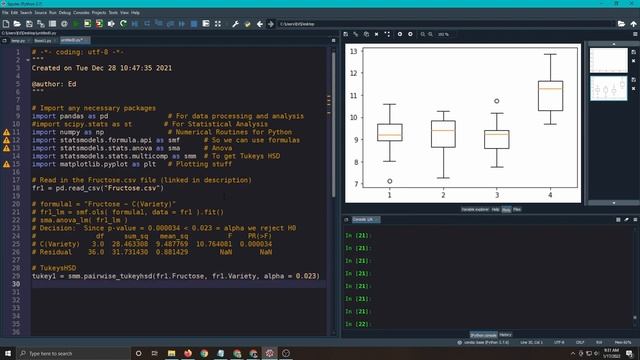Screen dimensions: 640x360
Task: Open Preferences with the wrench icon
Action: 235,24
